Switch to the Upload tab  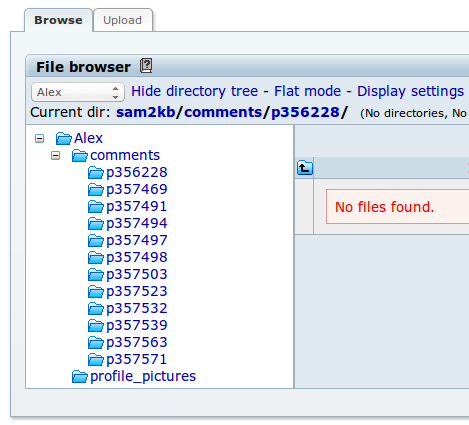(x=122, y=20)
